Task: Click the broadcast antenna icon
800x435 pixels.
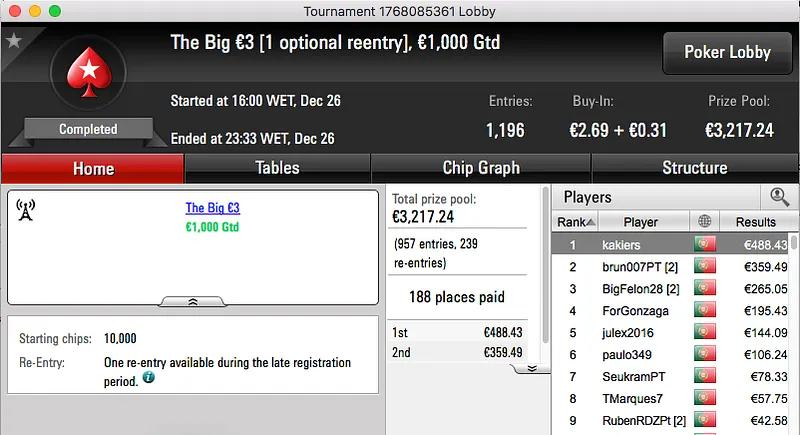Action: tap(26, 209)
